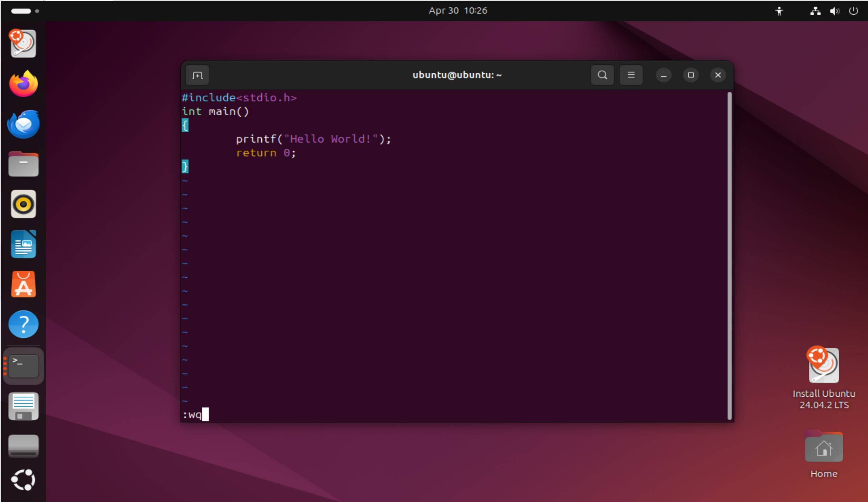Click the volume icon in top bar

click(x=834, y=11)
